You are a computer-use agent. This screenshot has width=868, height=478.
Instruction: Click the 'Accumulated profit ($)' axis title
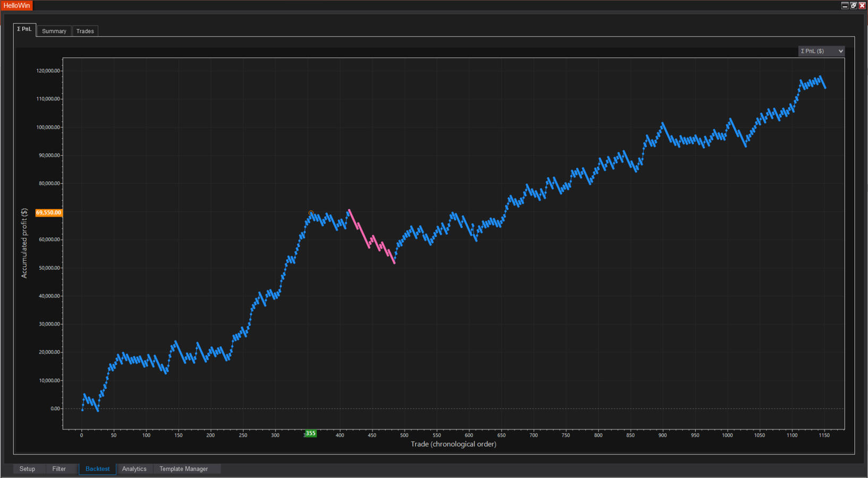pyautogui.click(x=24, y=243)
